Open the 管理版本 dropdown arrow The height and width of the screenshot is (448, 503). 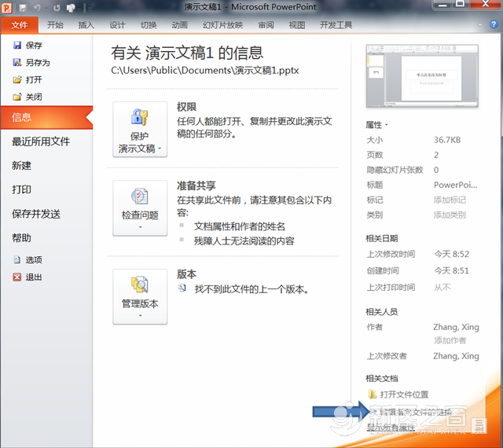tap(140, 316)
